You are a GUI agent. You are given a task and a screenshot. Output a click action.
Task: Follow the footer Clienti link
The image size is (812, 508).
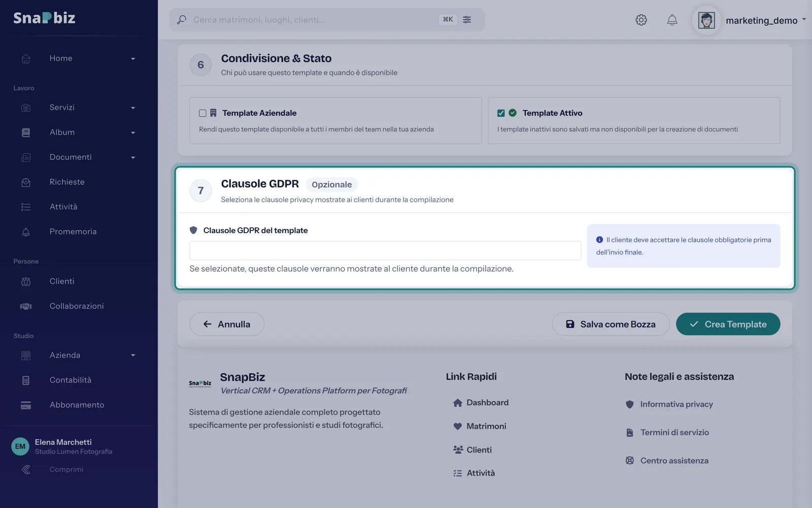coord(479,450)
